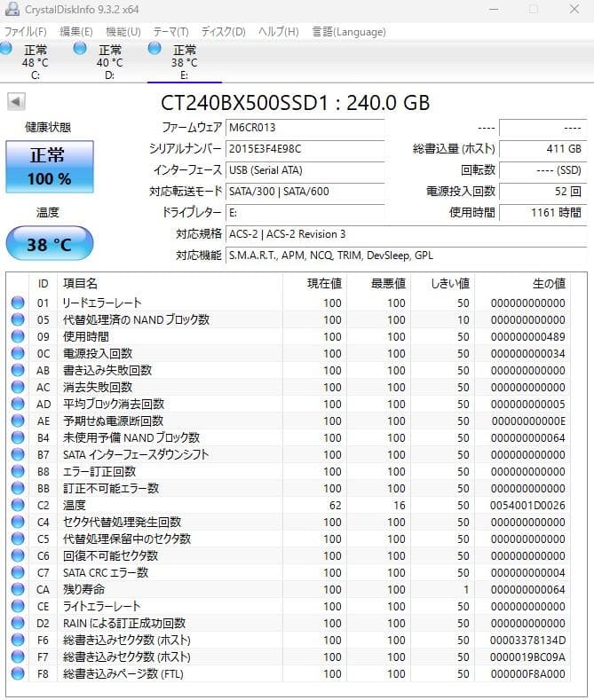Viewport: 594px width, 700px height.
Task: Click status orb for B4 未使用予備 NAND row
Action: [x=18, y=437]
